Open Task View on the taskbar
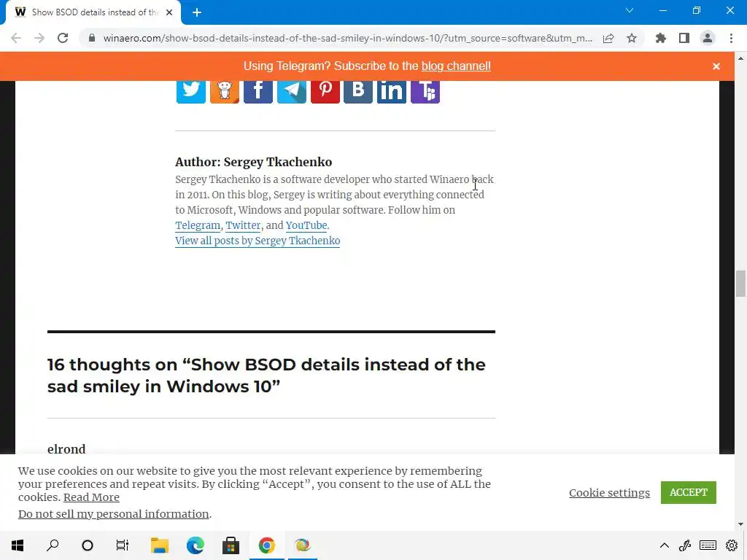The width and height of the screenshot is (747, 560). click(123, 545)
